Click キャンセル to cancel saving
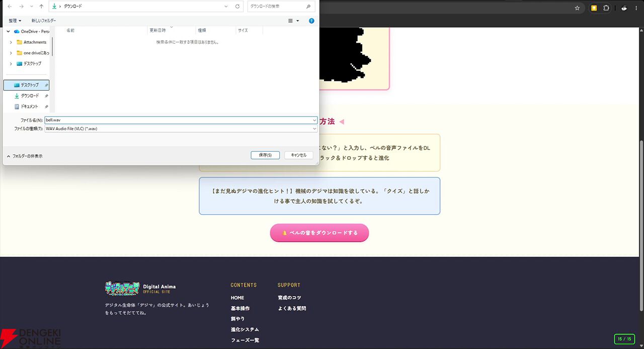644x349 pixels. click(x=299, y=155)
